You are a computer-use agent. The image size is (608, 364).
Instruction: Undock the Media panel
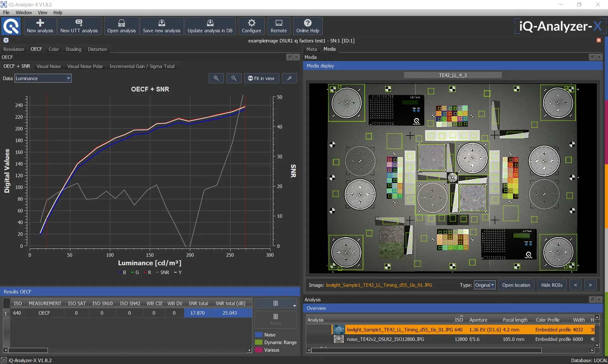click(x=592, y=57)
